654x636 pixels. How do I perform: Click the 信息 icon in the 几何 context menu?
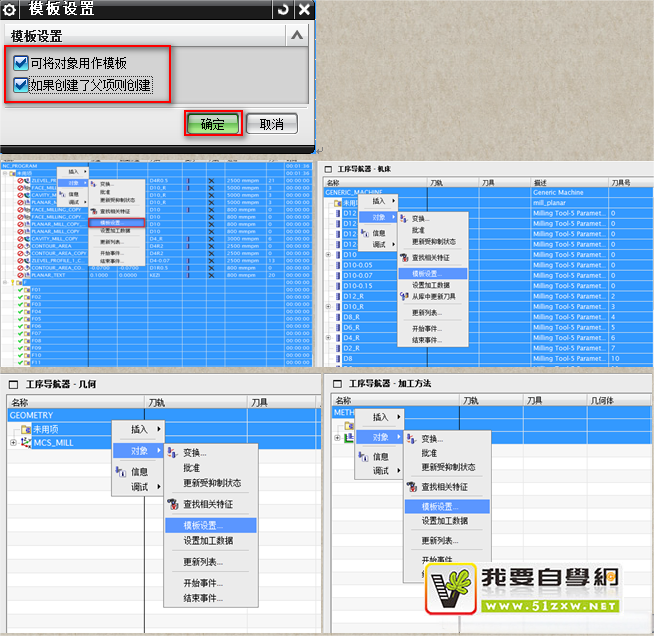[x=120, y=471]
